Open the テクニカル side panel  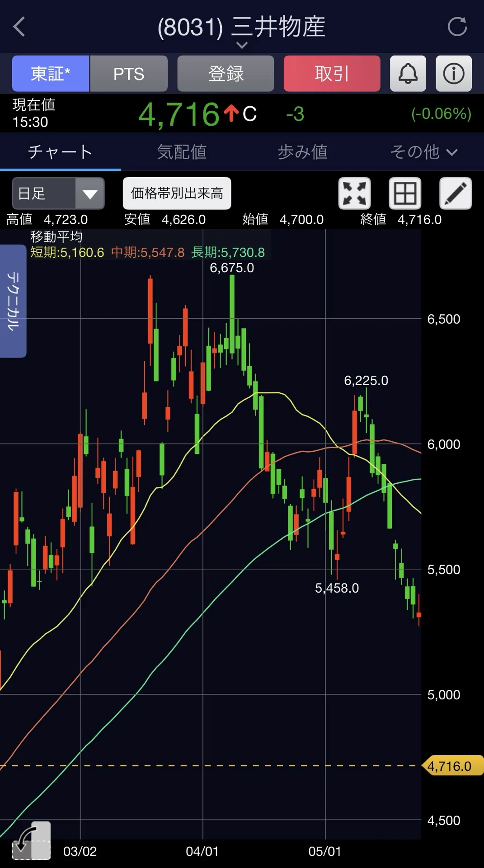(13, 301)
